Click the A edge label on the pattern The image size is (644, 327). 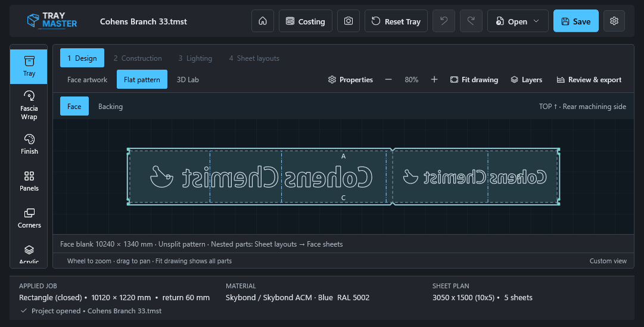[x=343, y=156]
